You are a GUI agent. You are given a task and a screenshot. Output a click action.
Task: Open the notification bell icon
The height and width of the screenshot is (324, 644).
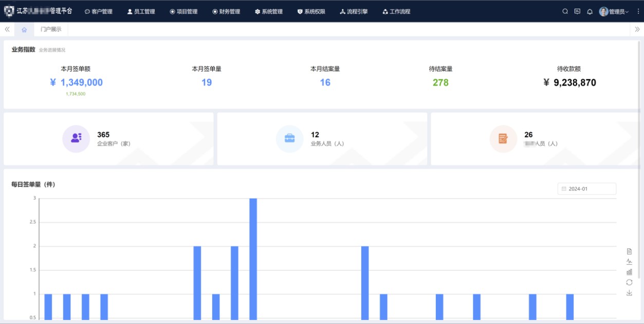point(590,11)
